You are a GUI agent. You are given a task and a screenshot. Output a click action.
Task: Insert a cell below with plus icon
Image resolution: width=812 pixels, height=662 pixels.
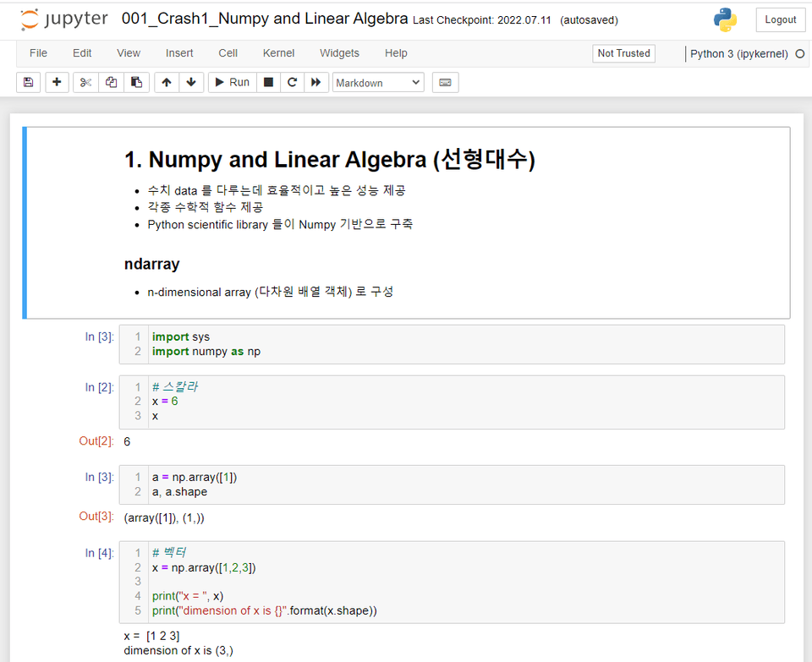click(x=57, y=82)
